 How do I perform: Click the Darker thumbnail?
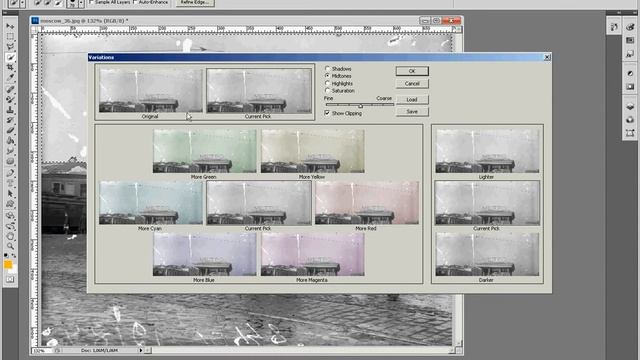487,254
